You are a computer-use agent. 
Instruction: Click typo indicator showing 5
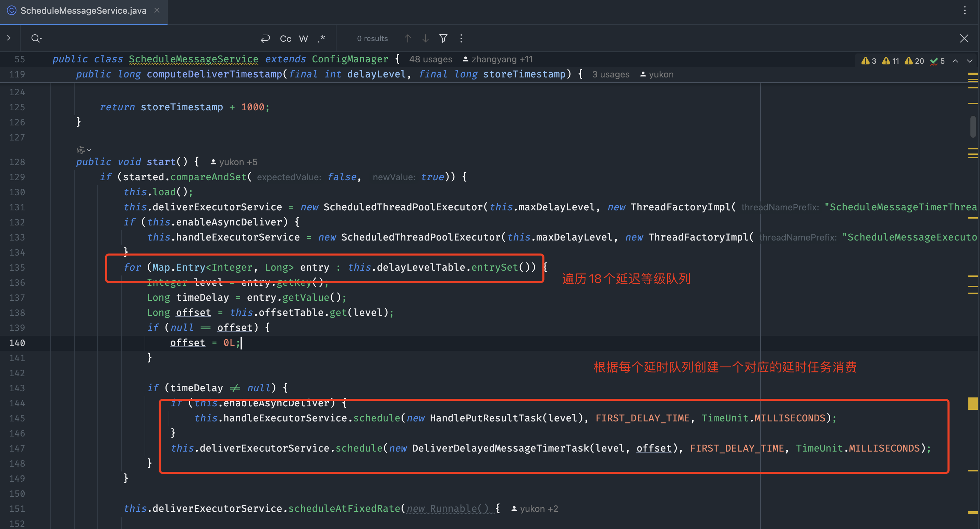[x=938, y=61]
